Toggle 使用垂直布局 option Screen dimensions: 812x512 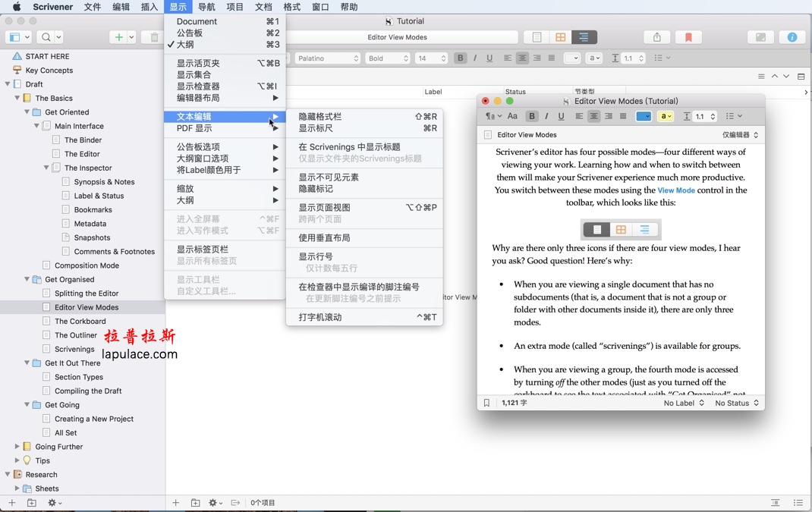(364, 238)
